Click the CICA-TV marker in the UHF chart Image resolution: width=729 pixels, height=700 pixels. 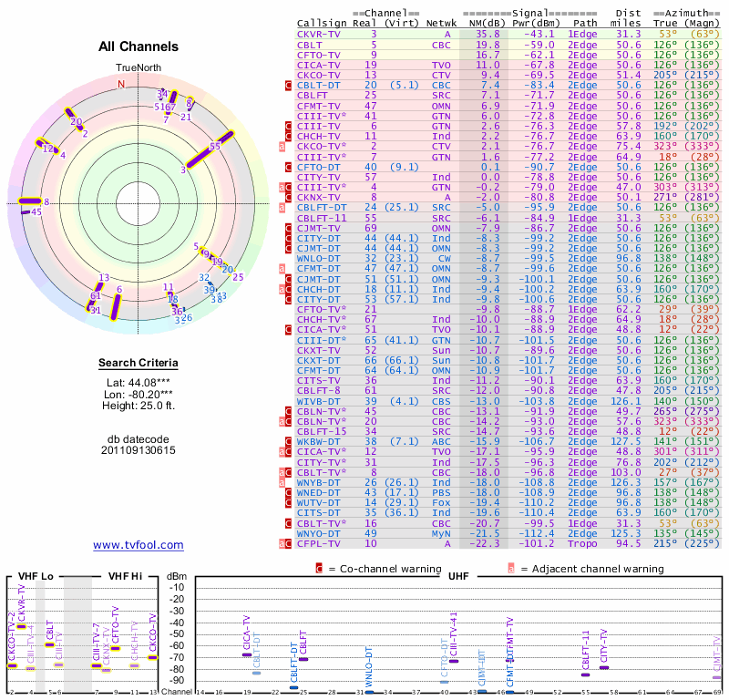[246, 655]
